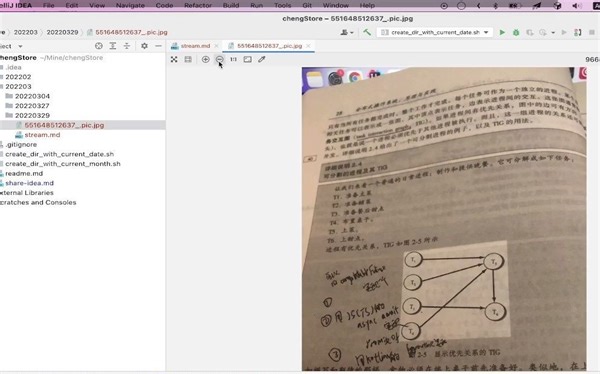Click 20220329 in the breadcrumb bar

[x=62, y=32]
